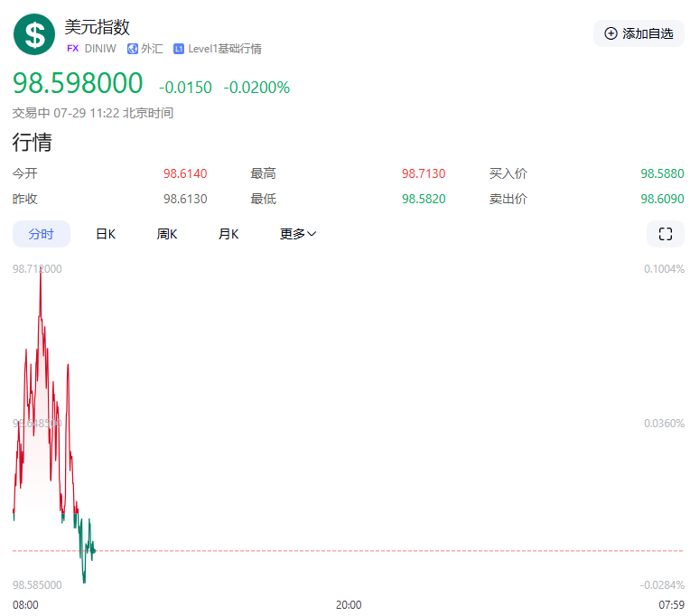Click the 今开 label
Screen dimensions: 690x616
click(25, 173)
